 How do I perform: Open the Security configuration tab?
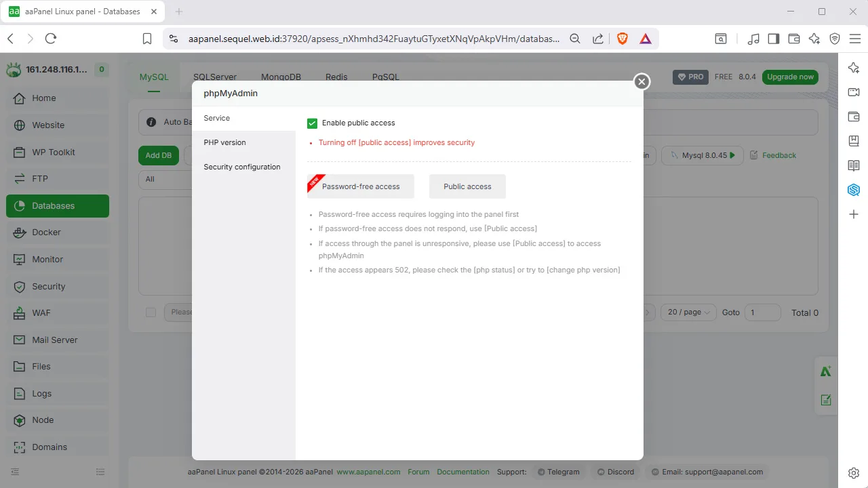click(243, 167)
